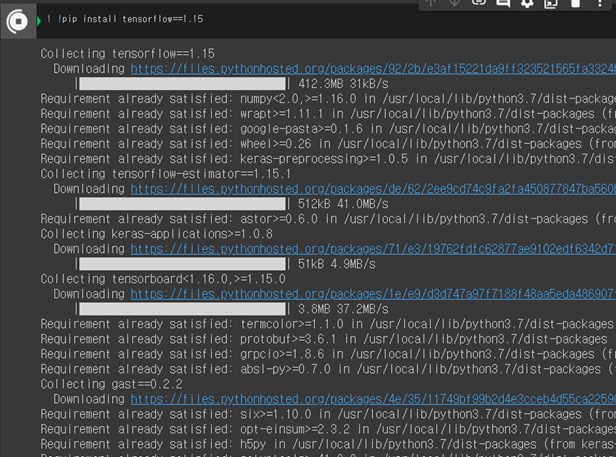Add a comment to the cell
616x457 pixels.
coord(503,3)
